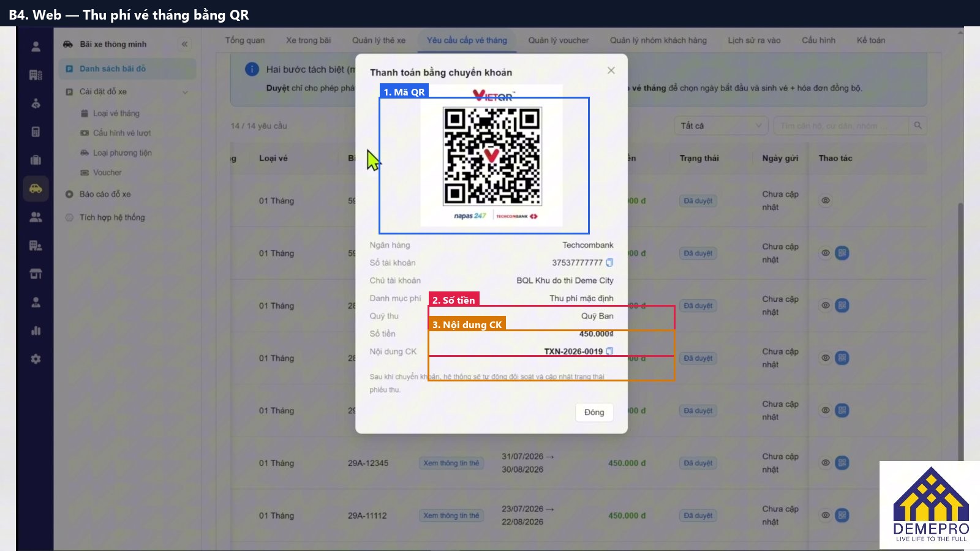
Task: Click the Đã duyệt badge in the 29A-11112 row
Action: (x=698, y=515)
